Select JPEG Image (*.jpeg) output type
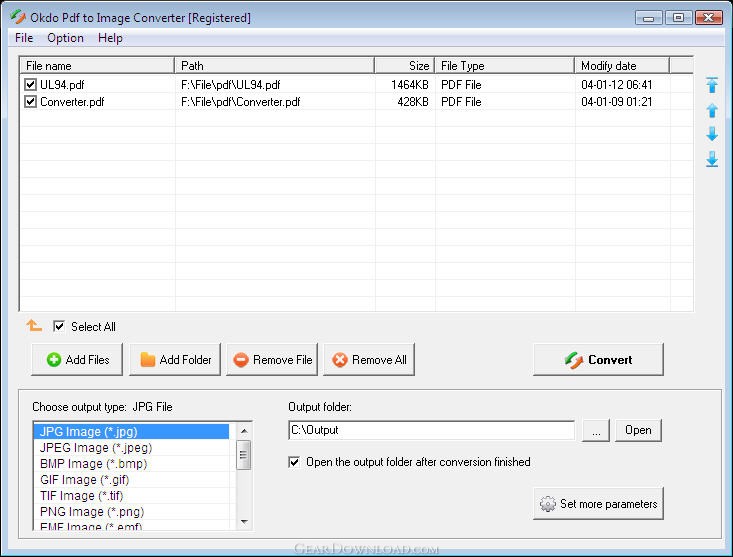 pyautogui.click(x=131, y=448)
